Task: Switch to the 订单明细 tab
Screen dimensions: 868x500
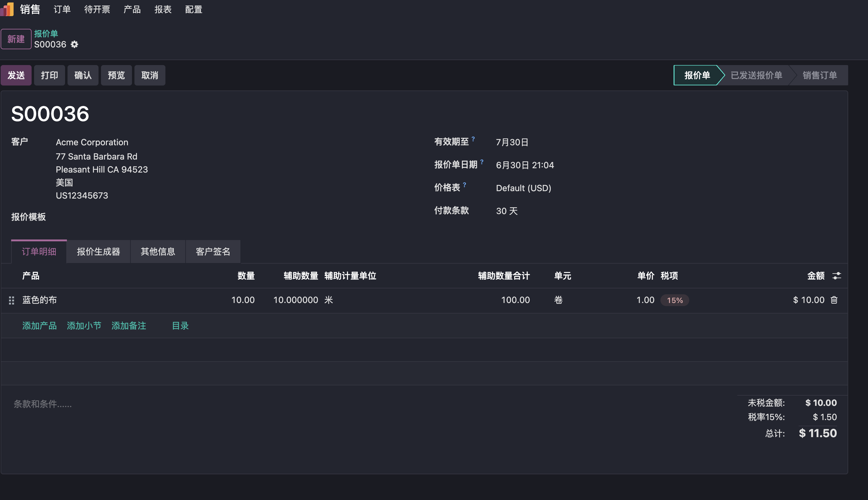Action: click(x=39, y=251)
